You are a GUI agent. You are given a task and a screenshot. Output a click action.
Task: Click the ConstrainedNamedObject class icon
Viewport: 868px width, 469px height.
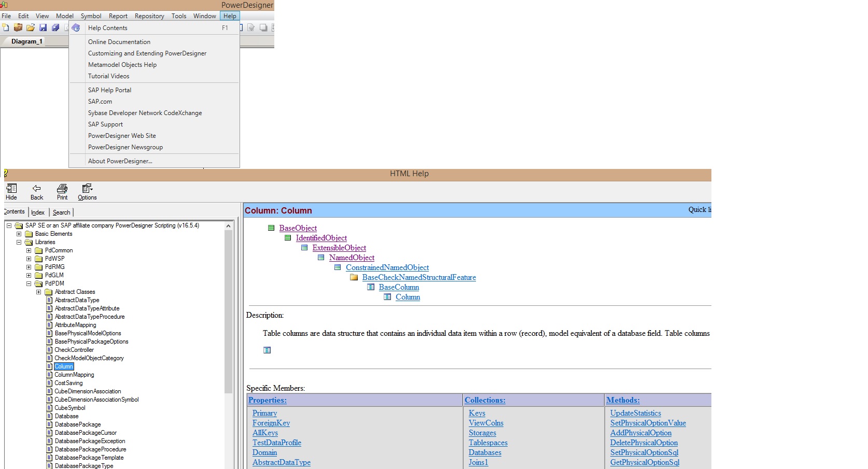coord(338,267)
